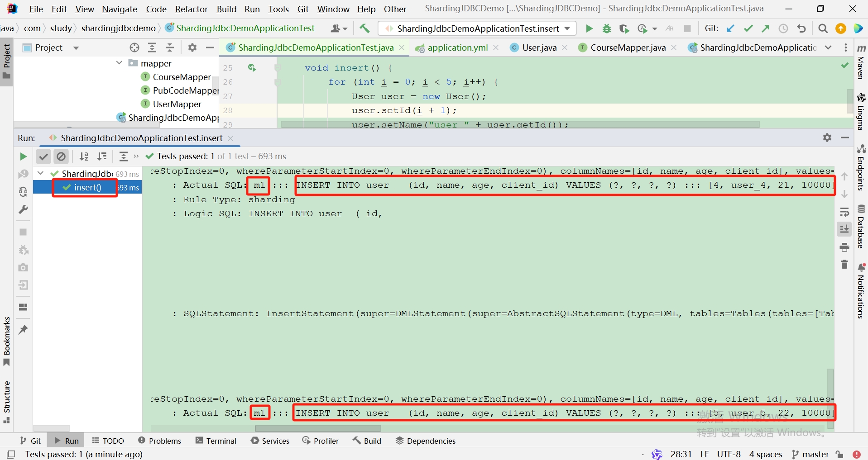Toggle Notifications side panel
Image resolution: width=868 pixels, height=460 pixels.
[x=861, y=291]
